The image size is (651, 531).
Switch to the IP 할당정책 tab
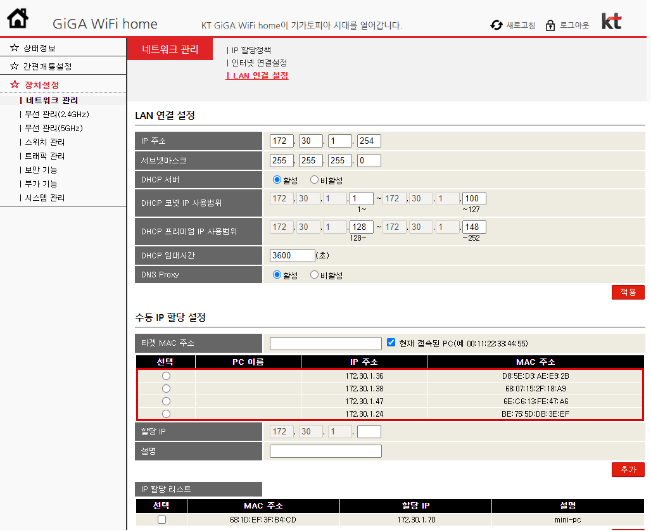coord(251,49)
